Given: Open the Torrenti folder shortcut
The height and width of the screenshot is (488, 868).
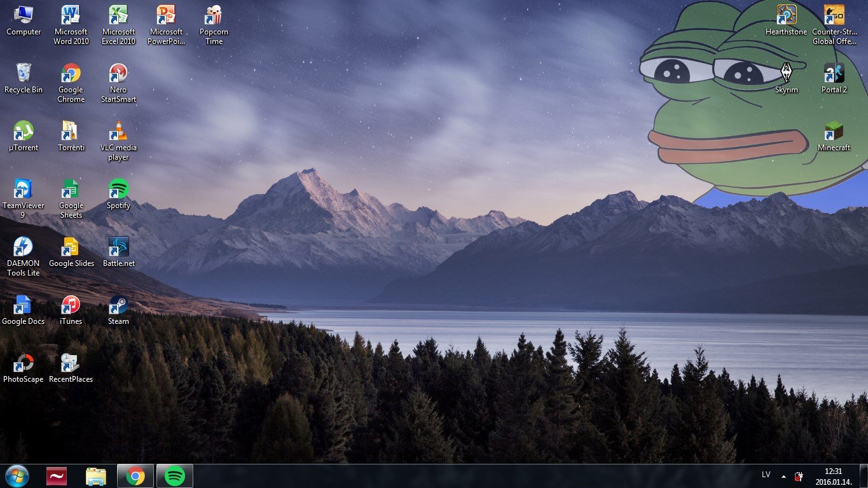Looking at the screenshot, I should (x=71, y=136).
